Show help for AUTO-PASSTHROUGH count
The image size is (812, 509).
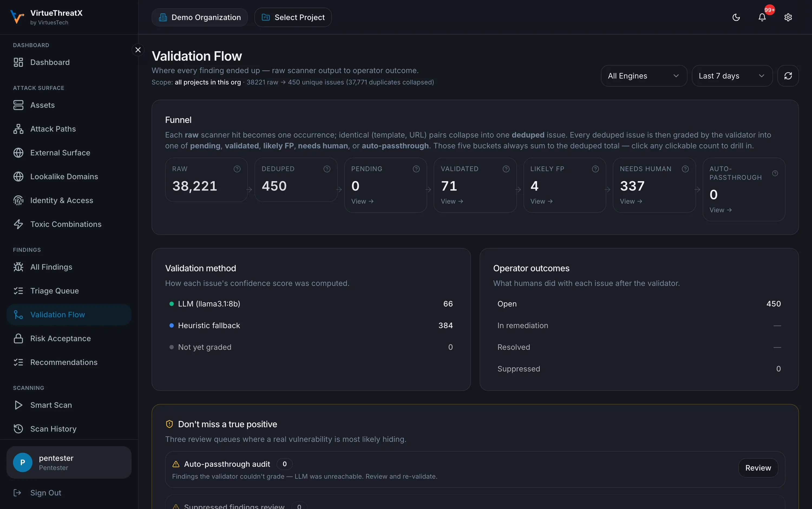point(775,173)
